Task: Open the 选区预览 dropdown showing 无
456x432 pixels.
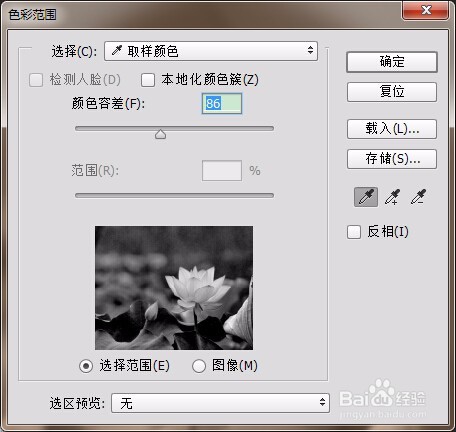Action: [220, 403]
